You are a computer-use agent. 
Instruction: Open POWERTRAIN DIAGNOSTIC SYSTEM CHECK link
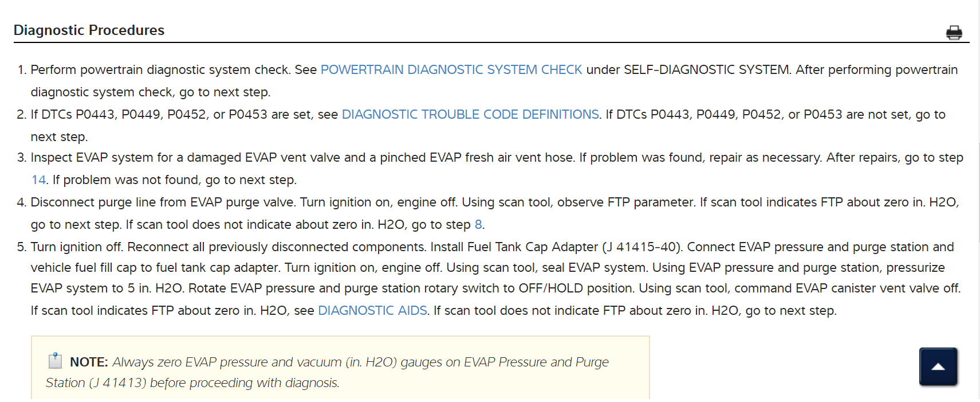451,70
